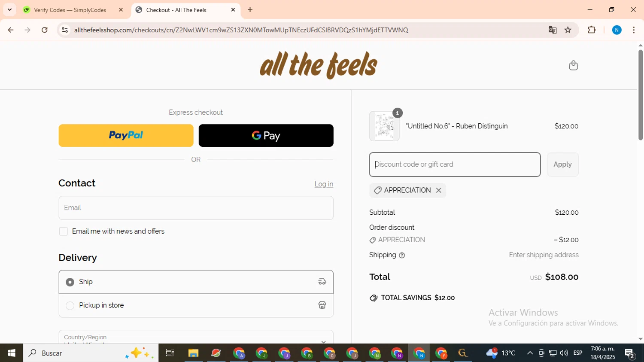This screenshot has width=644, height=362.
Task: Expand the tab search dropdown arrow
Action: click(x=9, y=9)
